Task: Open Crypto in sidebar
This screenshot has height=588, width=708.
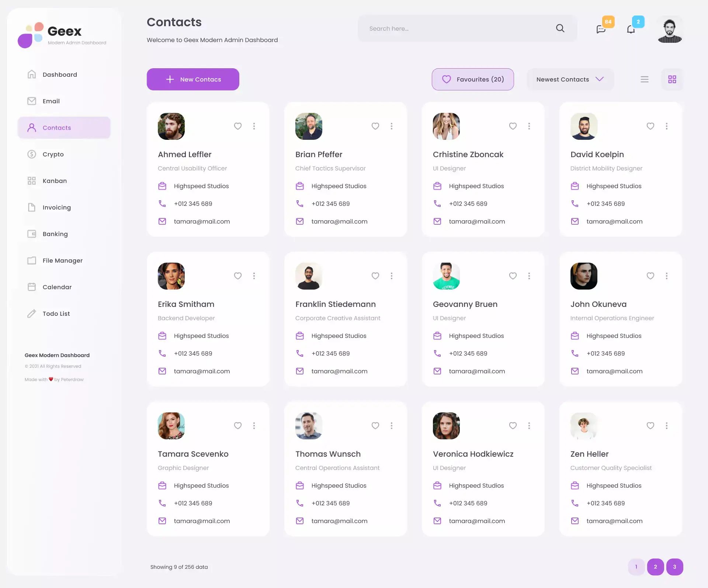Action: (x=64, y=154)
